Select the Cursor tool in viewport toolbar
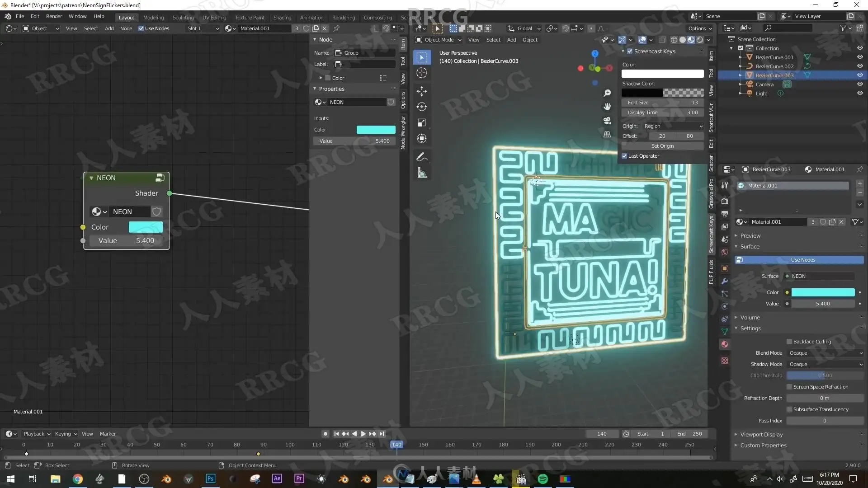The width and height of the screenshot is (868, 488). pos(421,73)
